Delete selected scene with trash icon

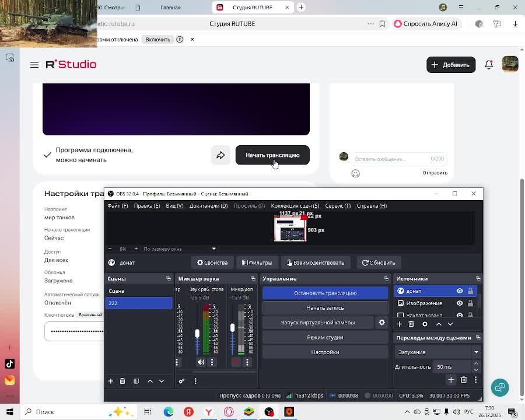pyautogui.click(x=123, y=381)
